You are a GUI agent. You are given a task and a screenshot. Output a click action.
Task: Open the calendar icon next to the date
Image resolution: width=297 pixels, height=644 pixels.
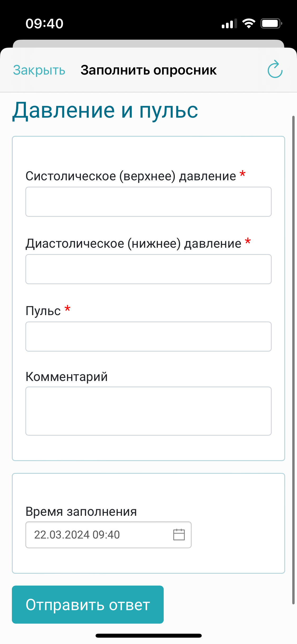(x=179, y=535)
